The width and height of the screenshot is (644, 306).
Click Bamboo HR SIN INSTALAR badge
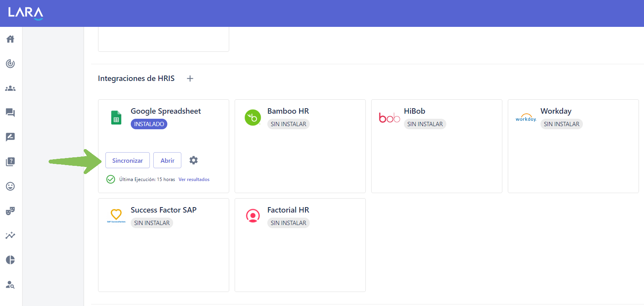coord(288,124)
